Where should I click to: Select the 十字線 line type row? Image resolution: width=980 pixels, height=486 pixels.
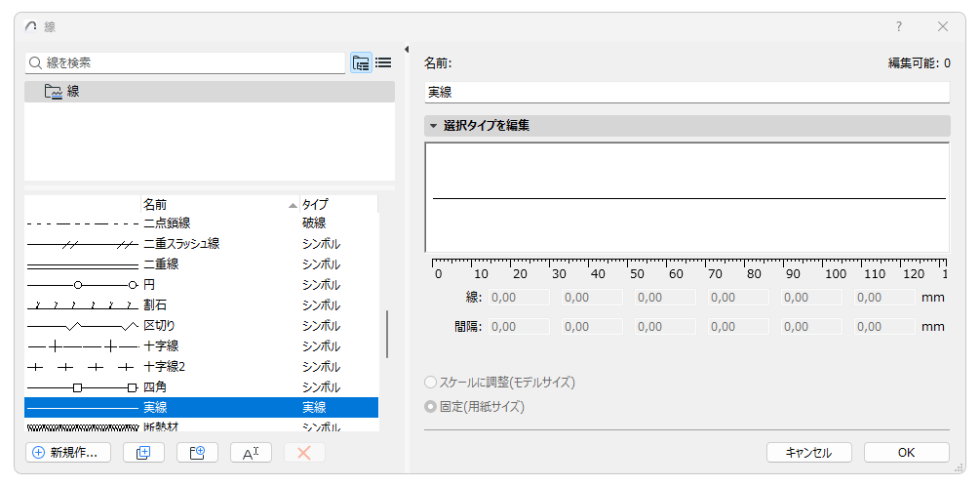201,346
